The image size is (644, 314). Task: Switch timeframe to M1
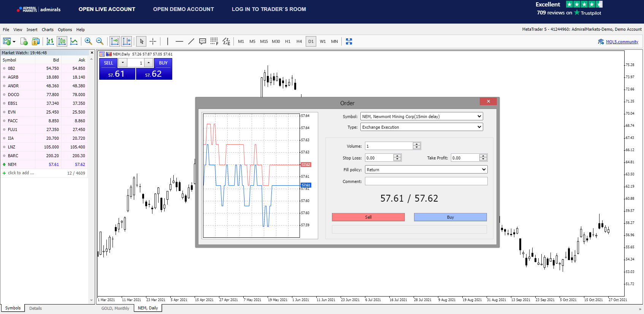coord(241,41)
